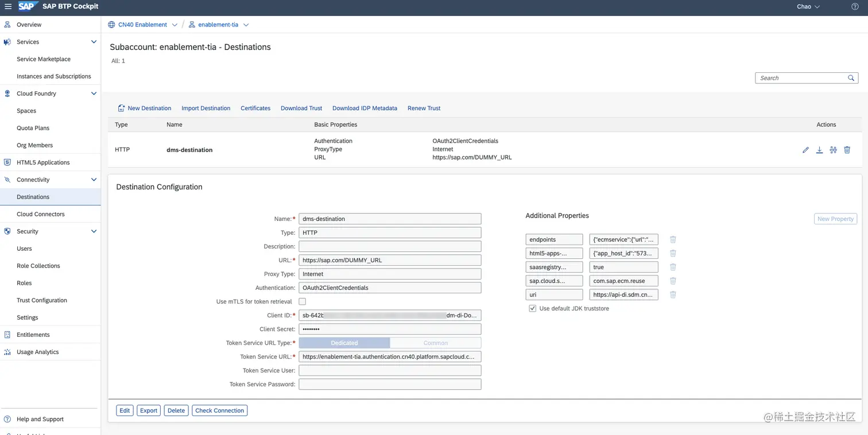Toggle Use mTLS for token retrieval checkbox
The height and width of the screenshot is (435, 868).
click(x=303, y=301)
